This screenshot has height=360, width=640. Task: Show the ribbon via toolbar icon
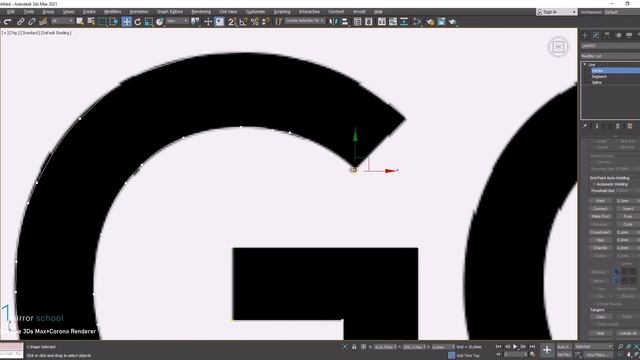(x=382, y=22)
